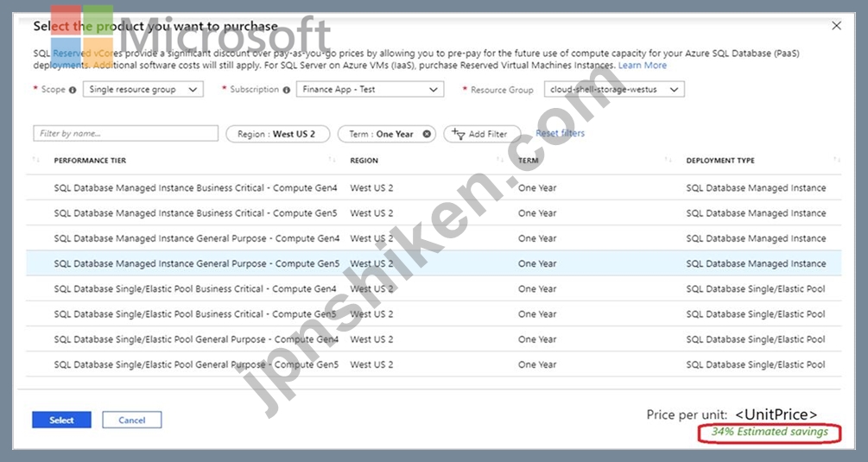Select Single/Elastic Pool Business Critical Gen5 row

434,314
